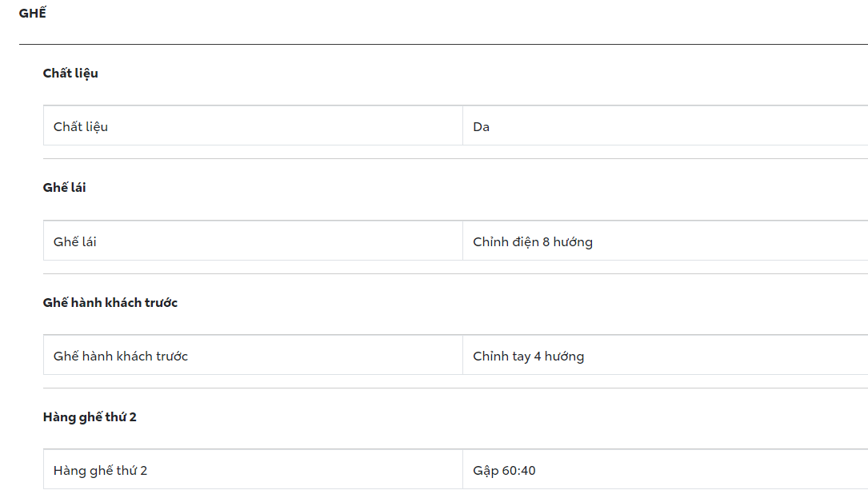This screenshot has width=868, height=498.
Task: Select the Chỉnh tay 4 hướng value
Action: pyautogui.click(x=529, y=356)
